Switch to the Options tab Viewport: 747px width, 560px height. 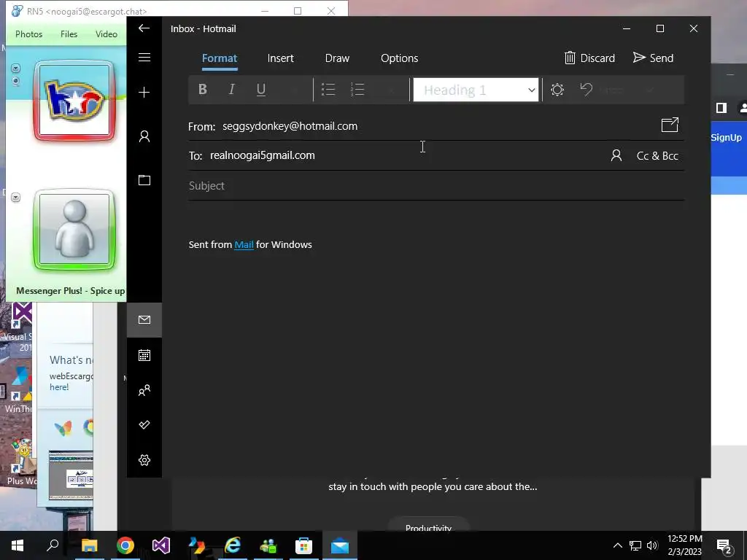[x=399, y=58]
